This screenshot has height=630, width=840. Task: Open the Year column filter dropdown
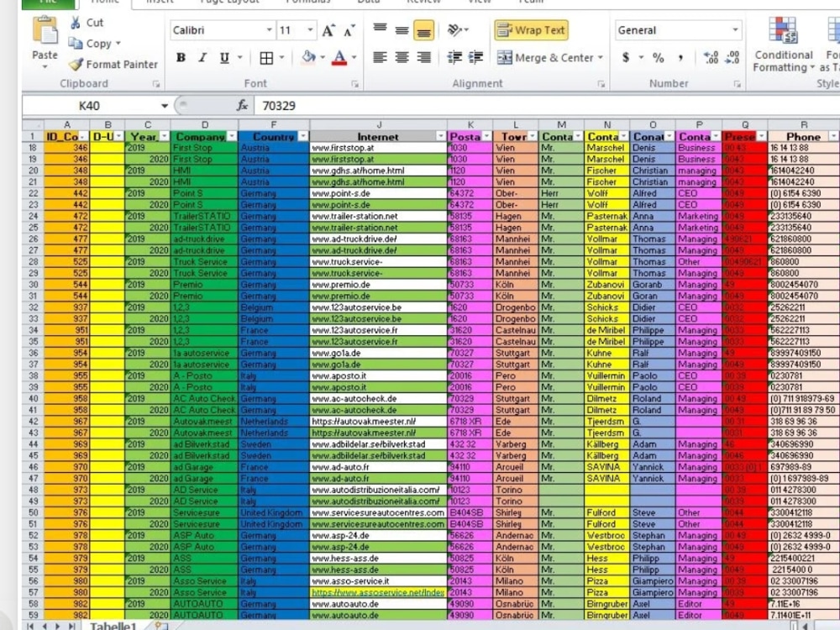[164, 137]
